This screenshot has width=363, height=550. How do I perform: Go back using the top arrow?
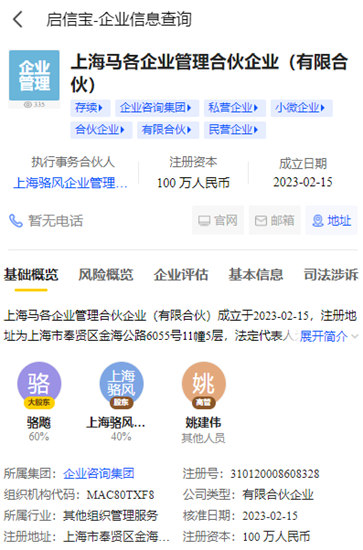click(x=18, y=19)
